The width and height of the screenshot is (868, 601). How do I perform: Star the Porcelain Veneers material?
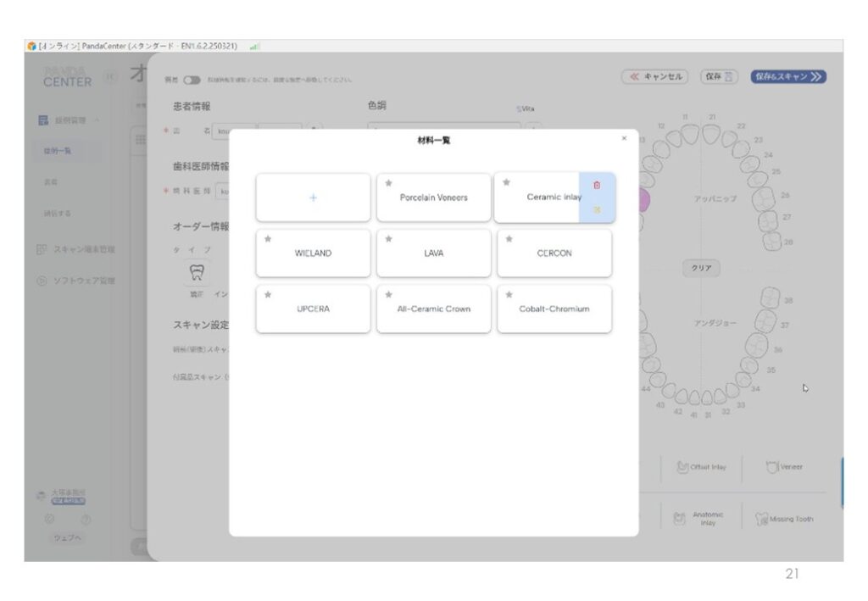pyautogui.click(x=389, y=183)
